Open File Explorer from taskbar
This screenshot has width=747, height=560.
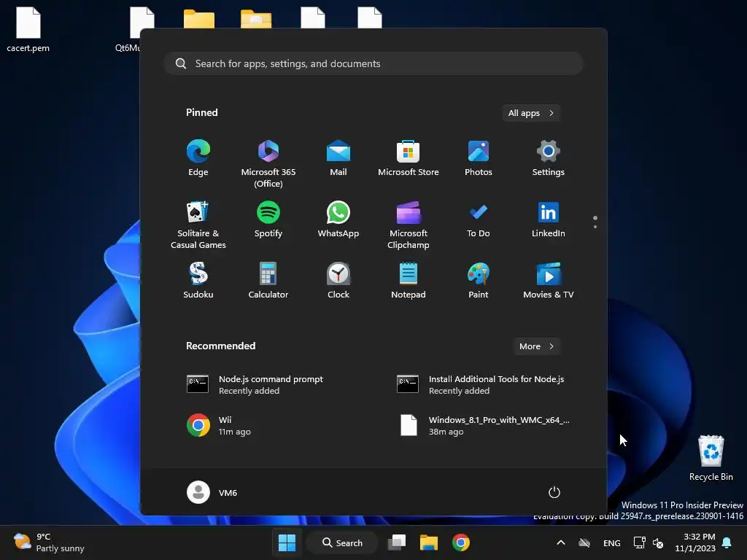pyautogui.click(x=429, y=542)
